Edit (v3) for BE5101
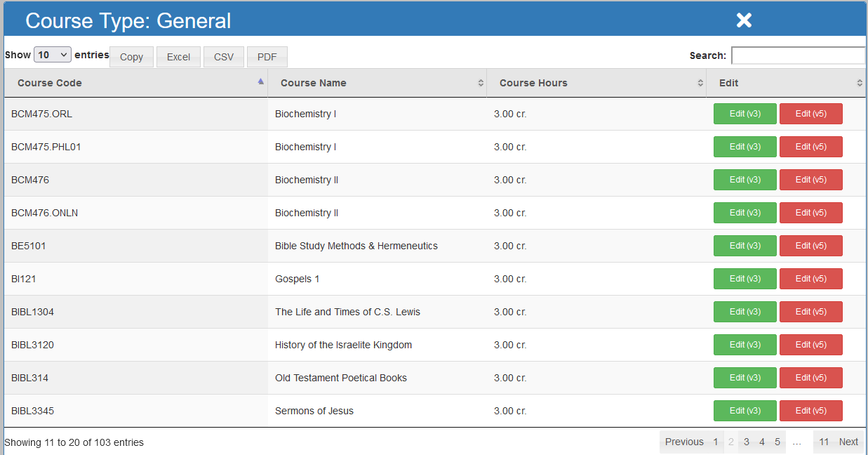Viewport: 868px width, 455px height. (745, 246)
